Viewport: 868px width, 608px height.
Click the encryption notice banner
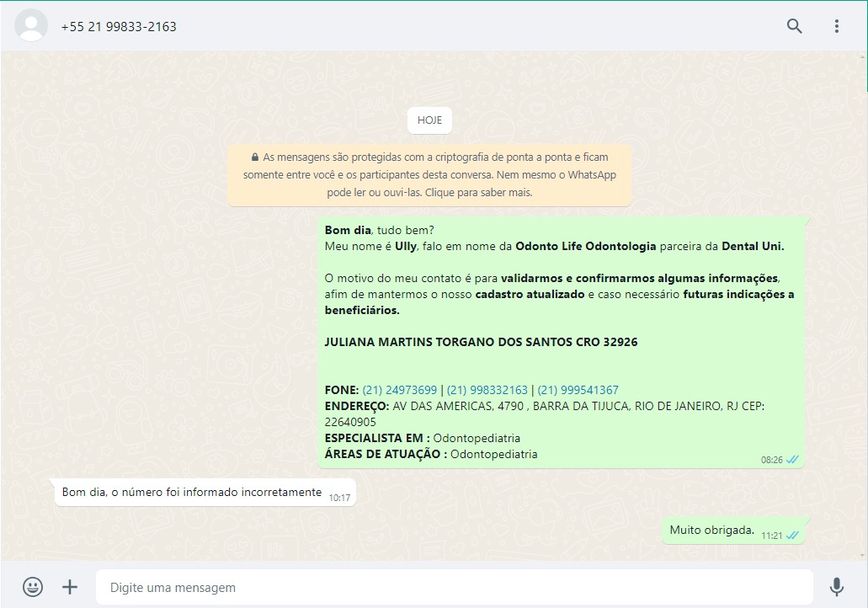[429, 175]
